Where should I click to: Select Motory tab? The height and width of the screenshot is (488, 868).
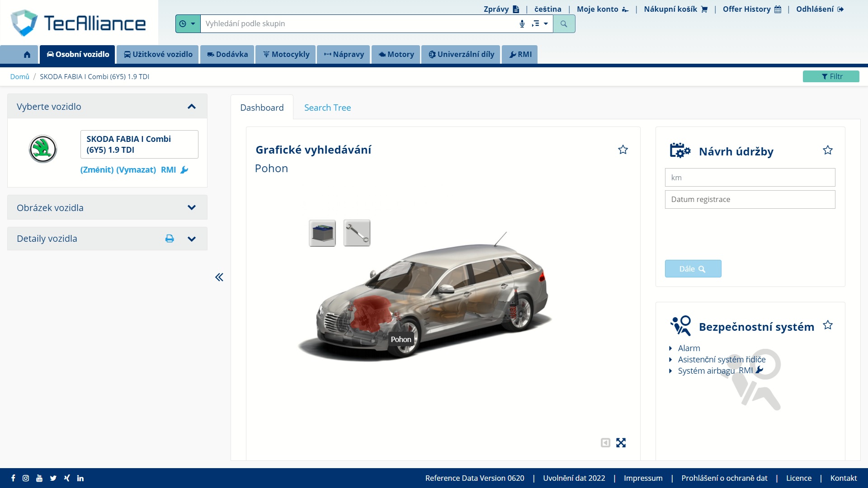pyautogui.click(x=396, y=54)
